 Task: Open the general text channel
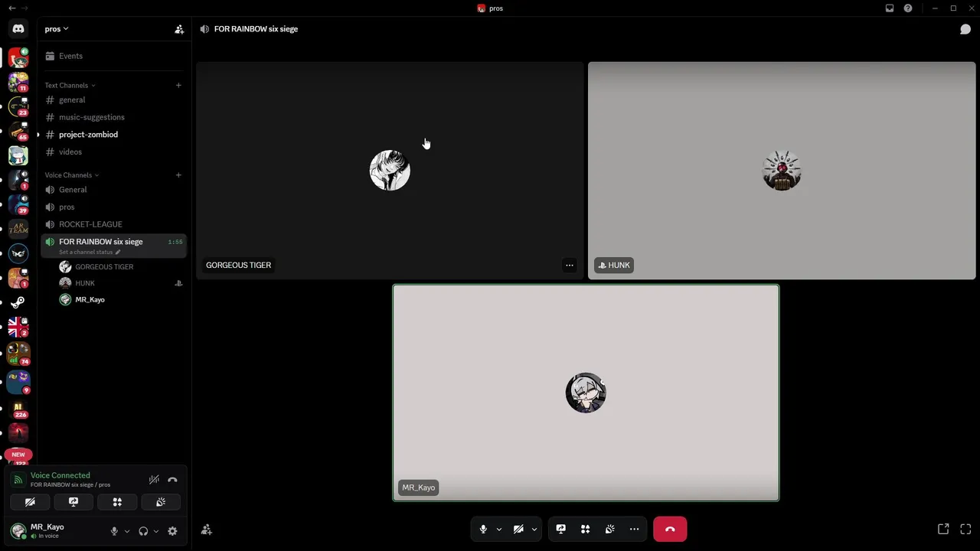point(113,99)
